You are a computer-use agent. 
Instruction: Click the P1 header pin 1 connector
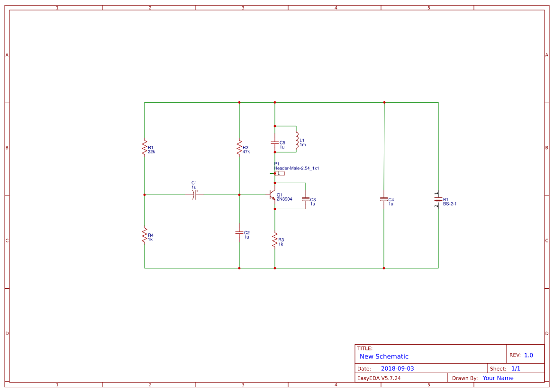[x=278, y=173]
